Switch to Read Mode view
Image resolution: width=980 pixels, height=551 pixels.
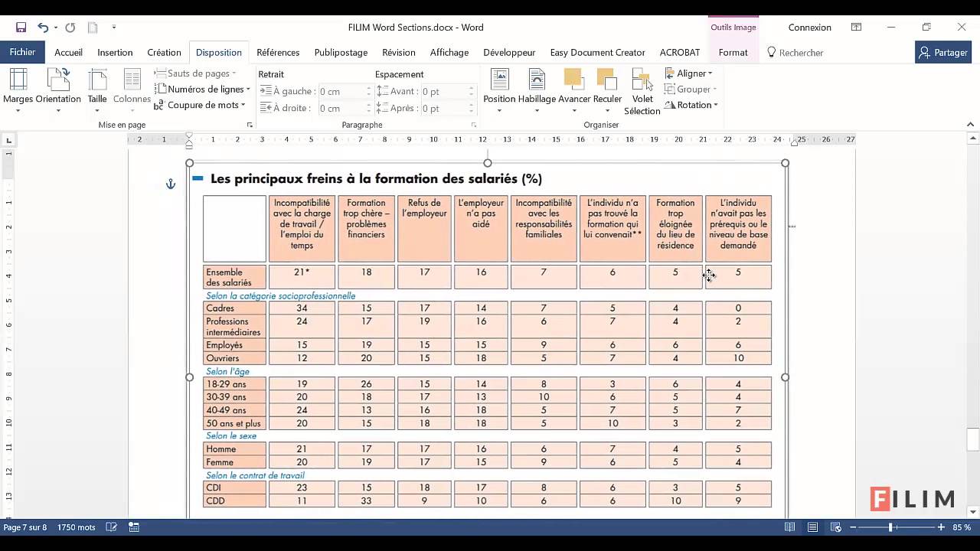(790, 527)
